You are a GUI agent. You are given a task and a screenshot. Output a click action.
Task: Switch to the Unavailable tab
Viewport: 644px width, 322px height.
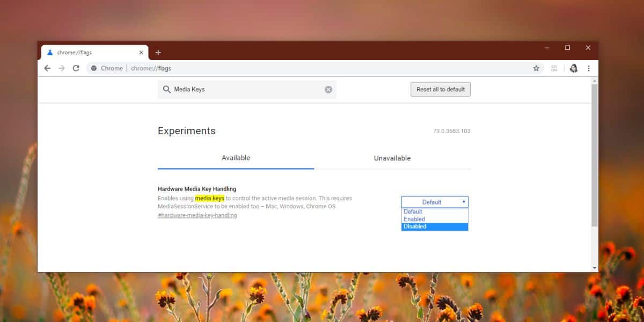coord(392,158)
